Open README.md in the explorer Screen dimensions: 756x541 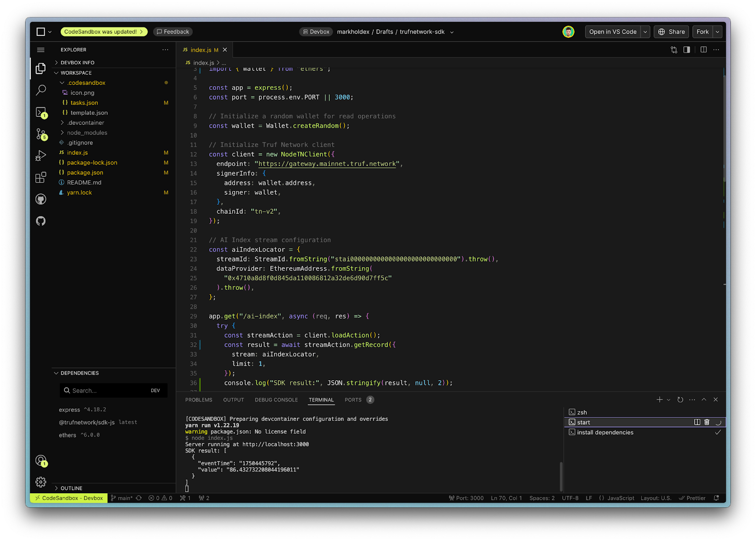tap(84, 183)
